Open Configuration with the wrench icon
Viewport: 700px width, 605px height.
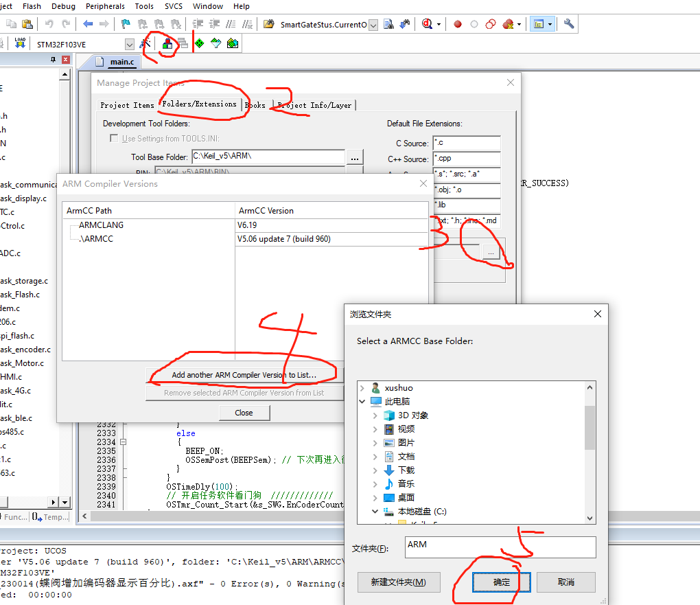pyautogui.click(x=569, y=24)
